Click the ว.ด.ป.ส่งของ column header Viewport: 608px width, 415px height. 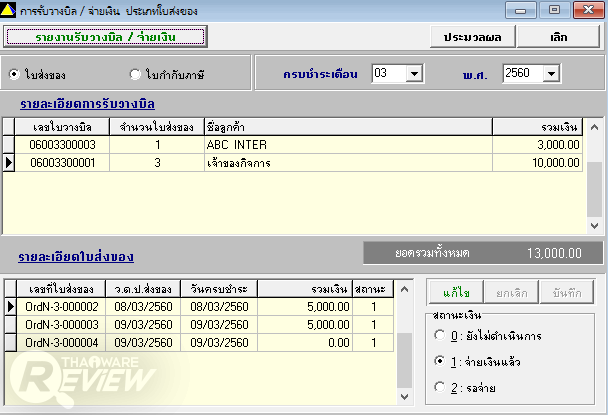point(143,289)
